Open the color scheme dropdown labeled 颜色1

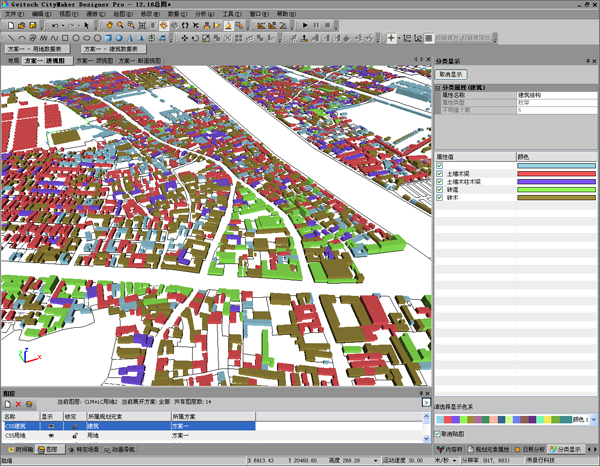coord(594,420)
